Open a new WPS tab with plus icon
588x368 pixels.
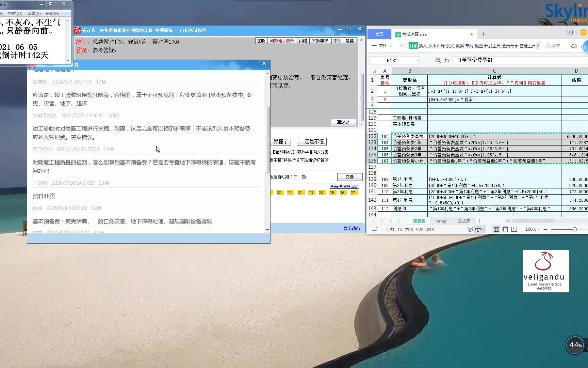coord(483,34)
